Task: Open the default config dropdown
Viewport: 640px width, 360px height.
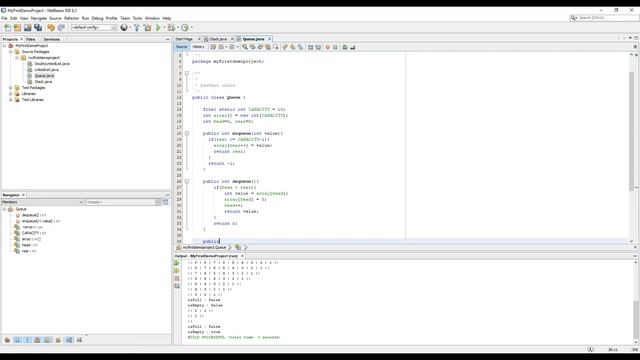Action: point(94,27)
